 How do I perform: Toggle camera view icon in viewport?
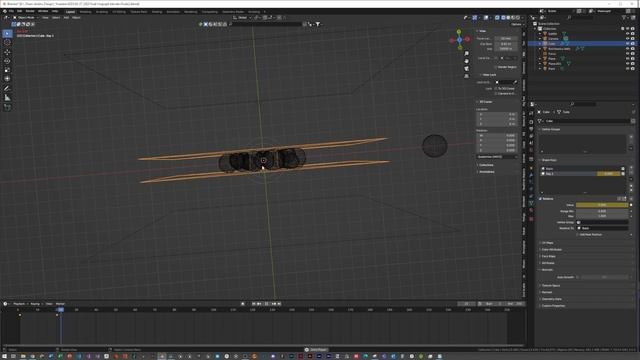tap(467, 69)
